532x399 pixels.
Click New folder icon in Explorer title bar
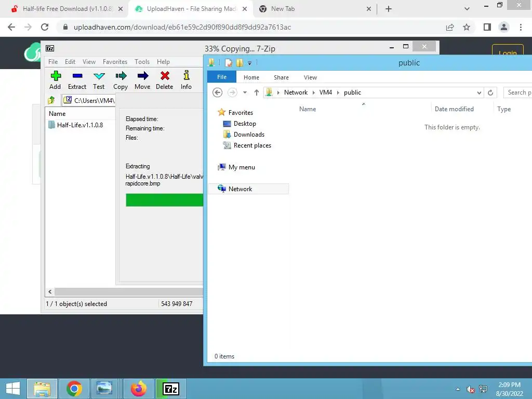[240, 63]
